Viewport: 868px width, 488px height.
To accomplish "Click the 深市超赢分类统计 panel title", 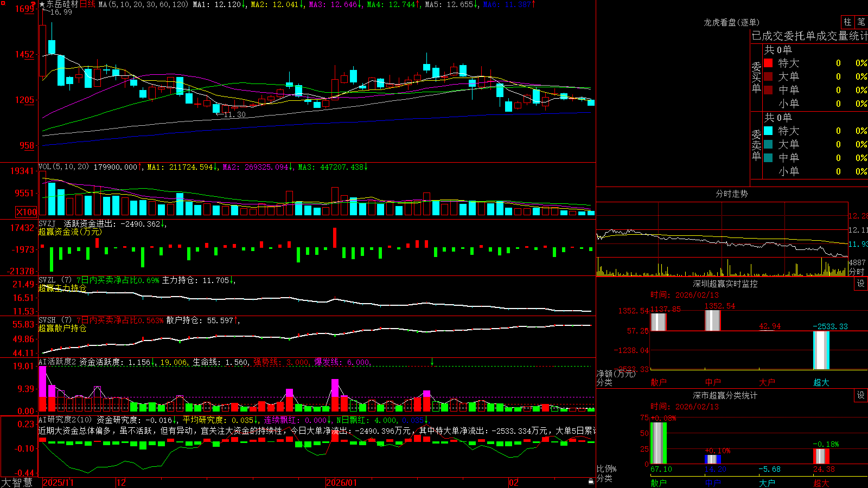I will [x=725, y=395].
